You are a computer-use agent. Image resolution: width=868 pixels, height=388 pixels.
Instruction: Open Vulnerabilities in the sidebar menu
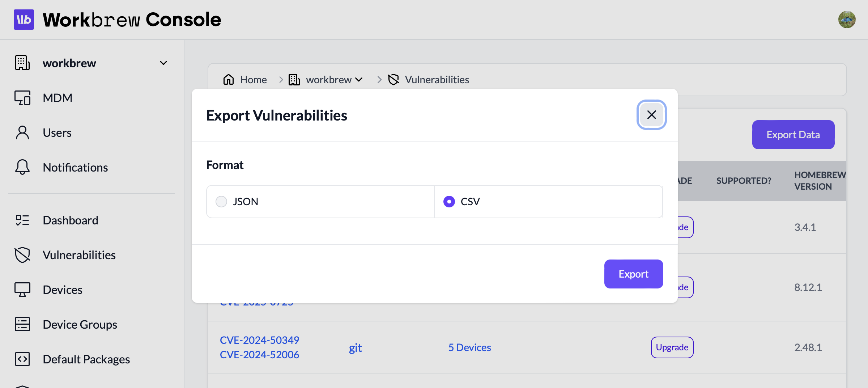click(x=79, y=255)
